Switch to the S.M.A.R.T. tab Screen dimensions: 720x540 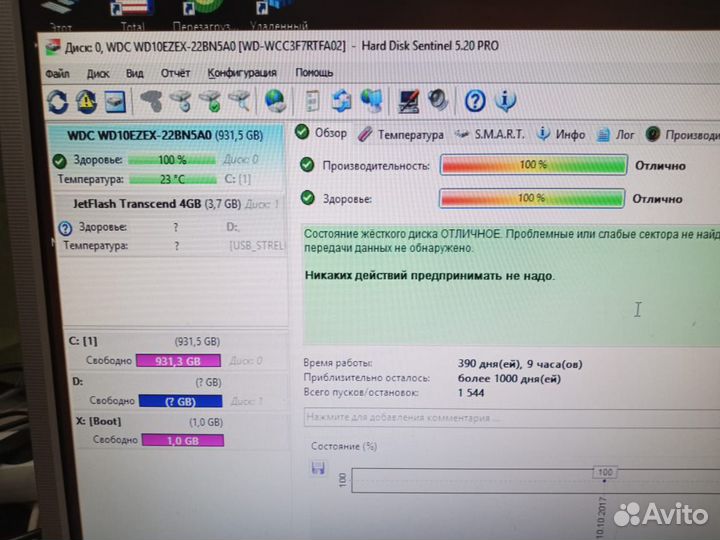(x=489, y=134)
